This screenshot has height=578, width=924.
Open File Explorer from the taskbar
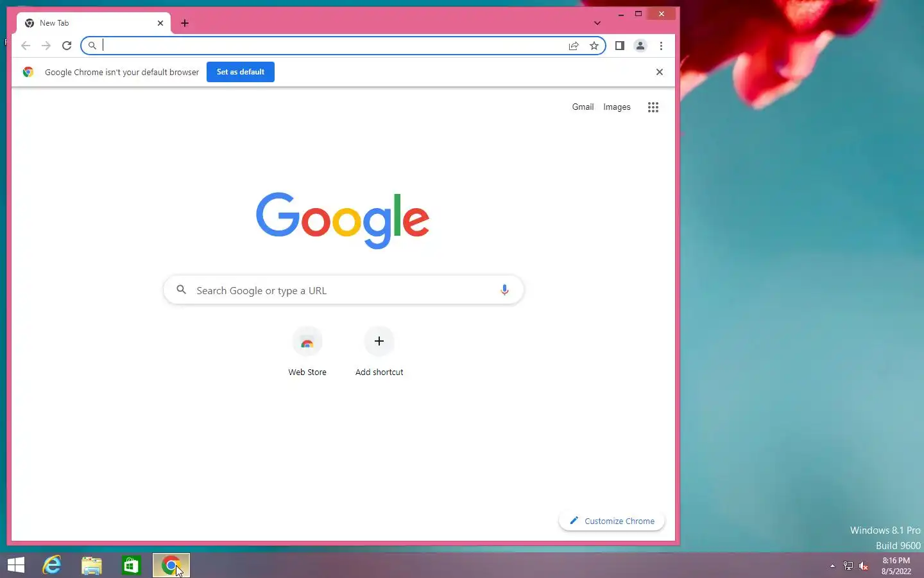(92, 565)
